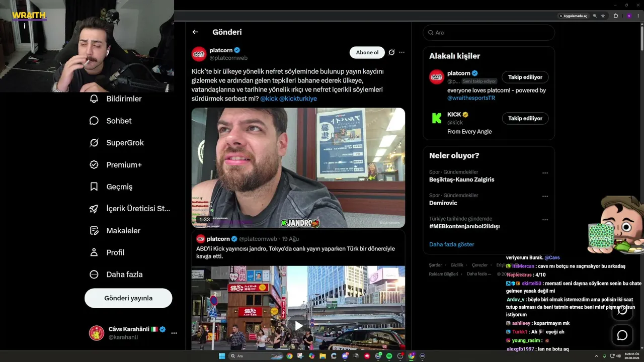
Task: Open the Windows Start menu
Action: pos(222,356)
